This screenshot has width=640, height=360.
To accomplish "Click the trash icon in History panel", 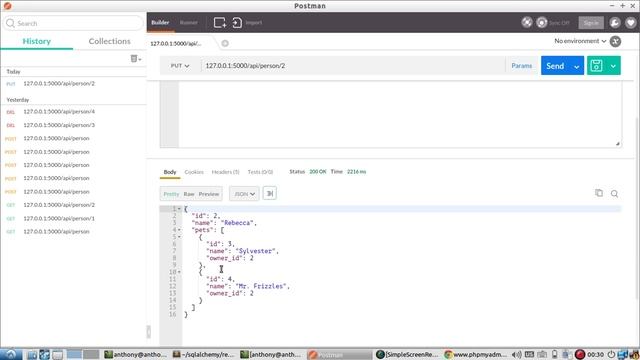I will (x=134, y=59).
